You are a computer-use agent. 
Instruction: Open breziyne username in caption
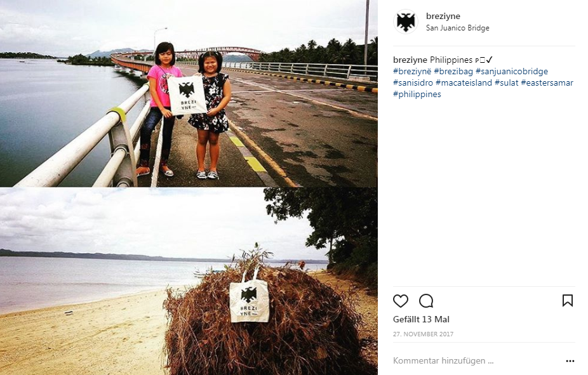pyautogui.click(x=410, y=60)
